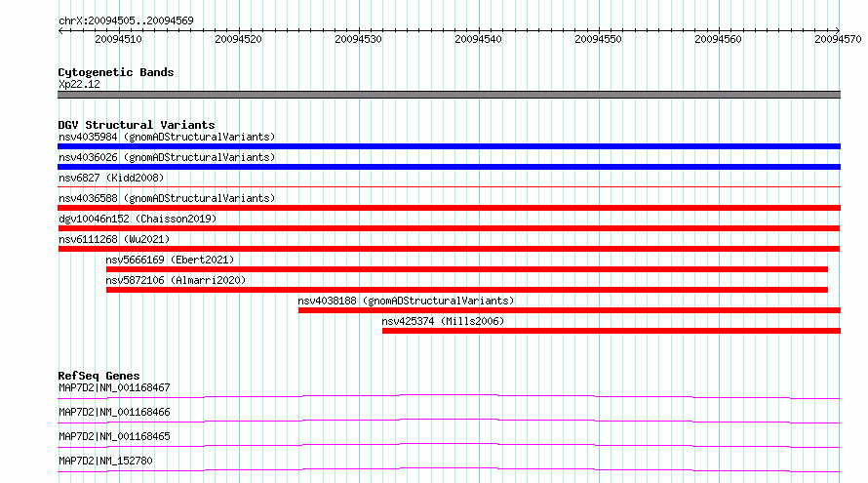The image size is (868, 483).
Task: Open transcript label MAP7D2|NM_001168467
Action: click(x=114, y=387)
